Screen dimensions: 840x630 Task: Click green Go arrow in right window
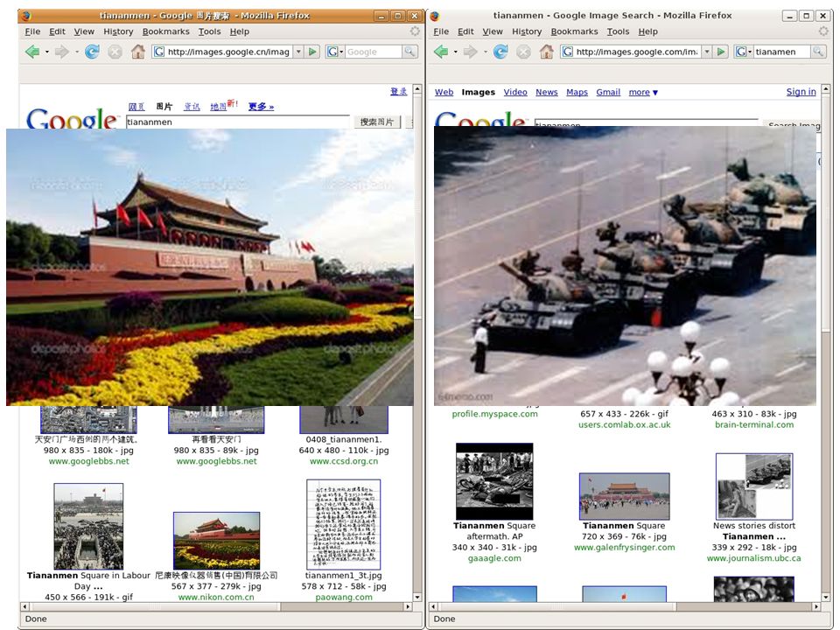coord(721,52)
